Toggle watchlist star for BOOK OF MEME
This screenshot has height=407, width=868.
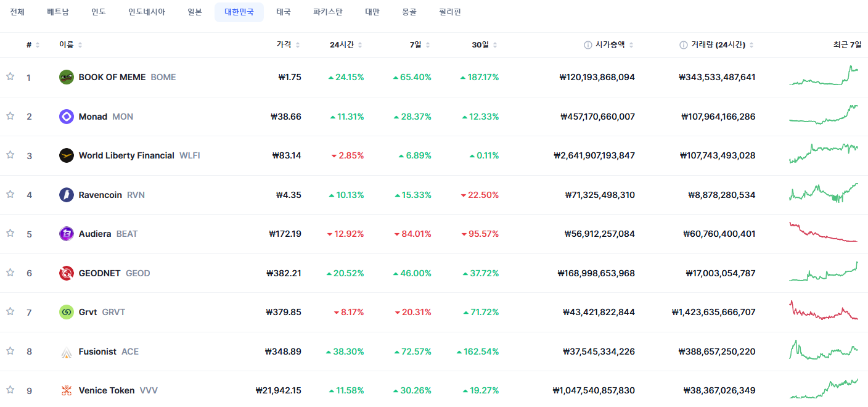tap(10, 76)
